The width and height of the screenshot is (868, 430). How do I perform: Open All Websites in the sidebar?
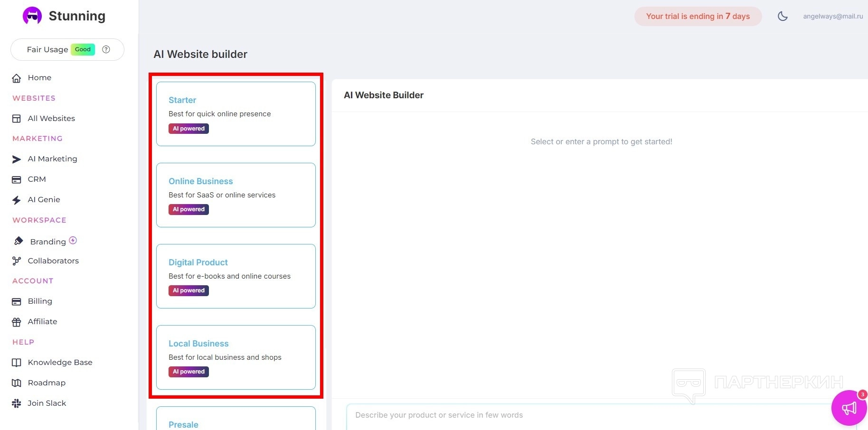51,119
